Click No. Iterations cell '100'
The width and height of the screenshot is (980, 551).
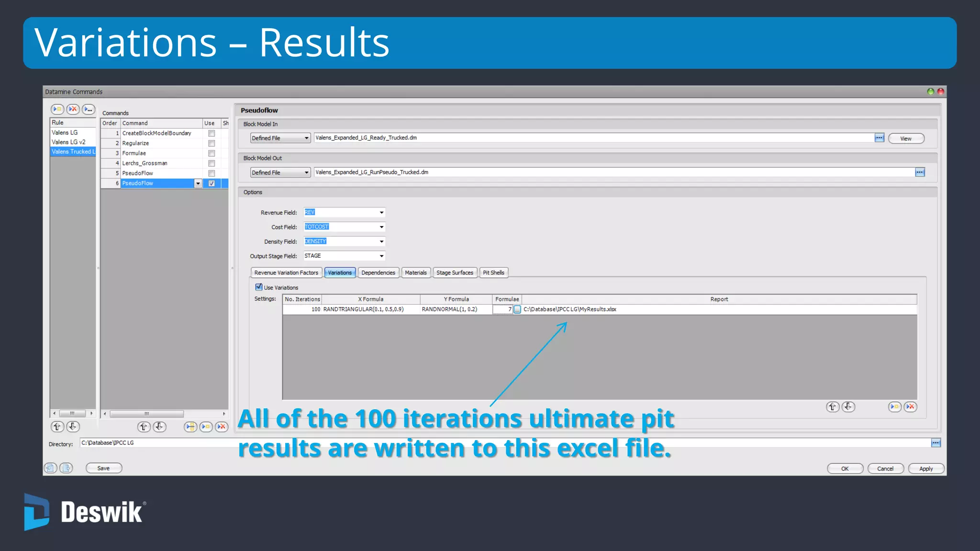pos(302,309)
